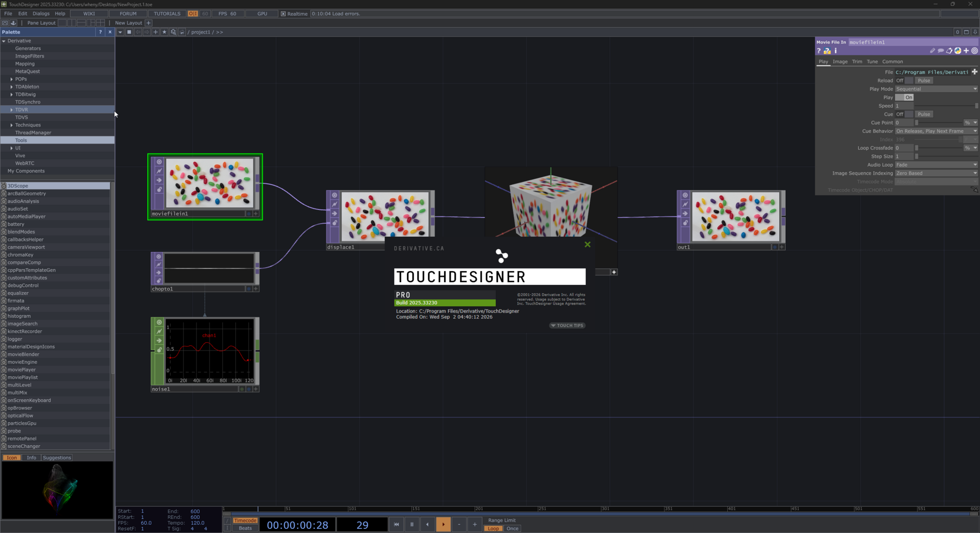Expand the TDAbleton palette folder
The image size is (980, 533).
11,87
